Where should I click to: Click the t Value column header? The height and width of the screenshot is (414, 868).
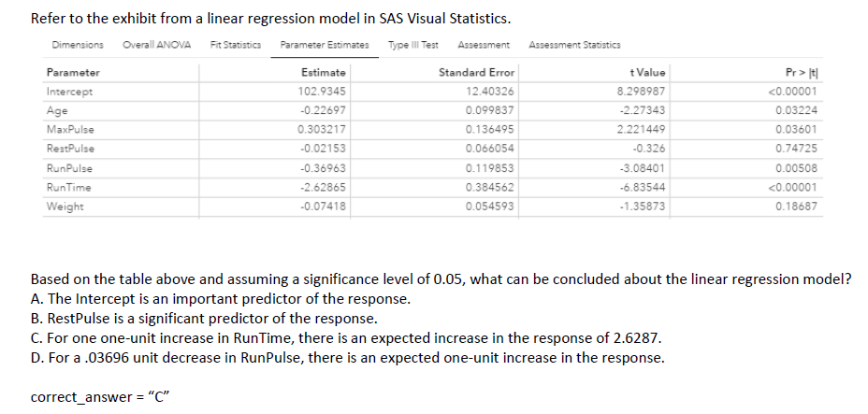(x=648, y=73)
